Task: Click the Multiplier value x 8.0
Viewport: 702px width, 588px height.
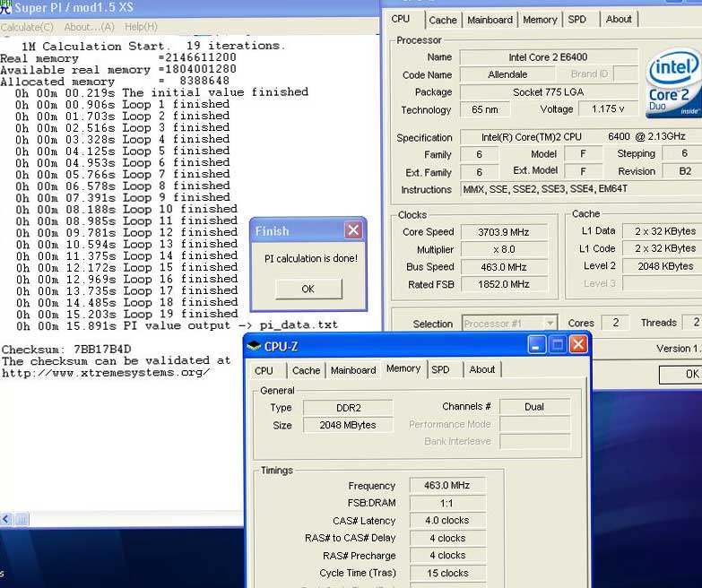Action: [x=504, y=249]
